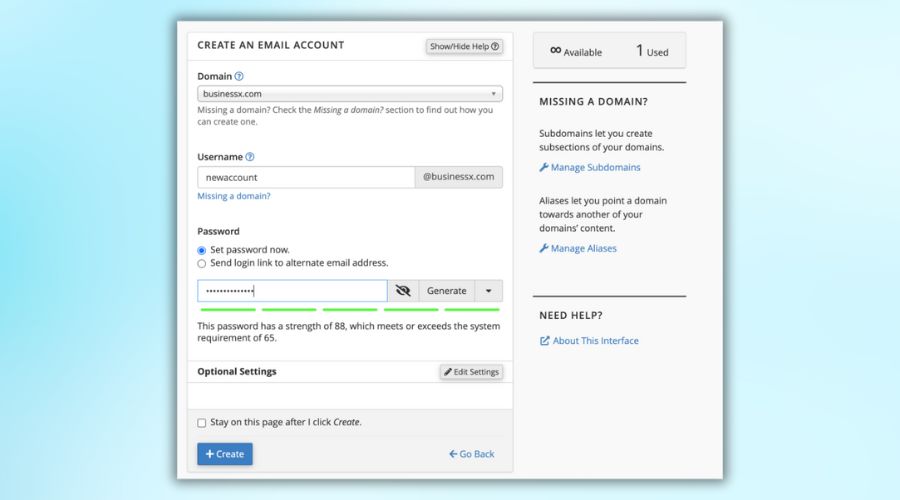Click the Username field containing newaccount
This screenshot has height=500, width=900.
[x=306, y=177]
